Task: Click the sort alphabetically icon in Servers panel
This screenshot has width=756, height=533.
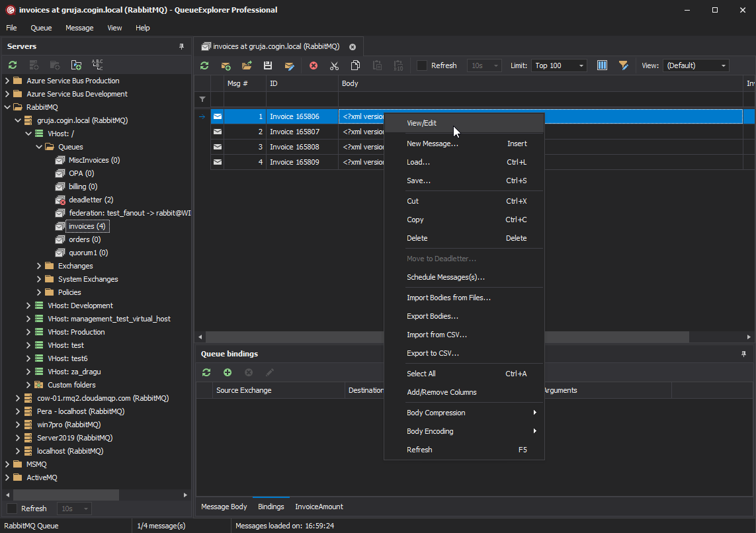Action: [x=97, y=65]
